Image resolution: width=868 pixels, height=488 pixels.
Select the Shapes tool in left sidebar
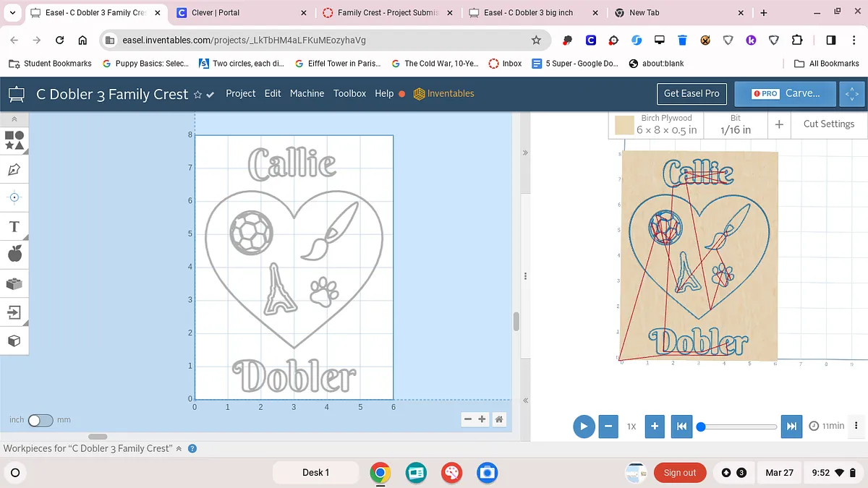(14, 140)
